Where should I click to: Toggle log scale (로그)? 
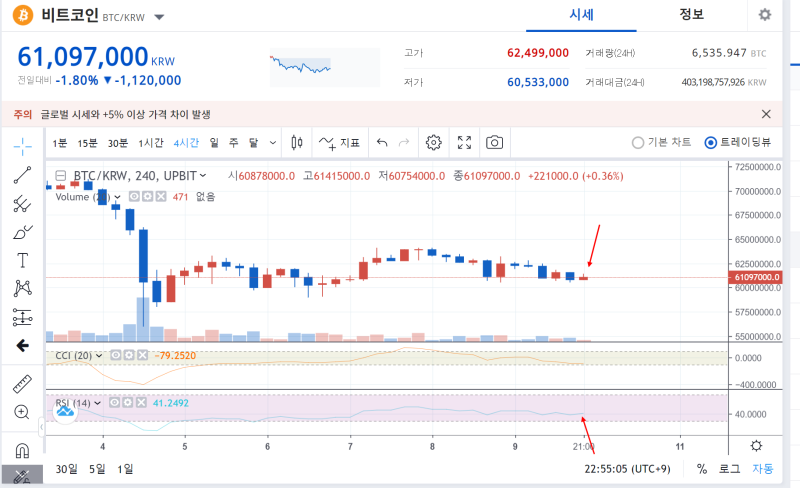[729, 469]
